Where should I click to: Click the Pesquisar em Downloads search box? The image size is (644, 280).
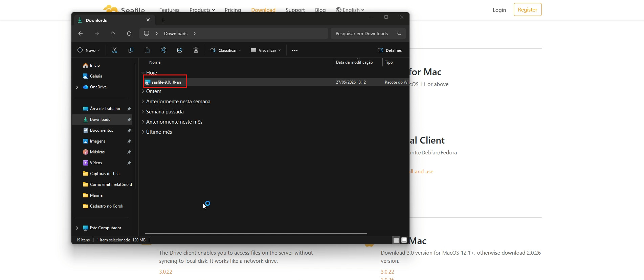(x=368, y=34)
